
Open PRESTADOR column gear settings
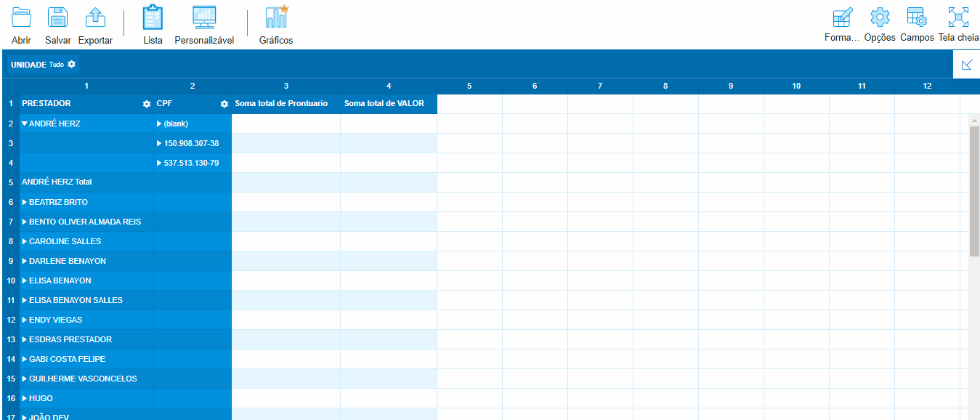147,105
